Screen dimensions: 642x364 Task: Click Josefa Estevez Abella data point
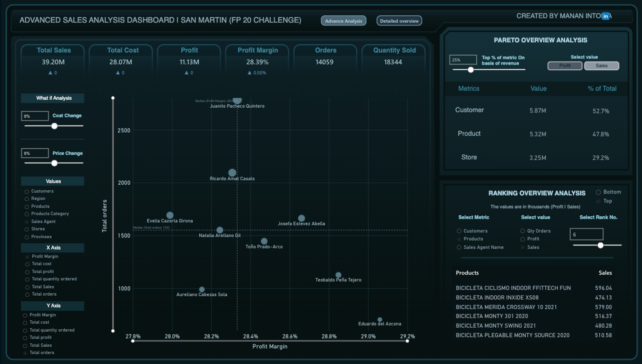[301, 218]
